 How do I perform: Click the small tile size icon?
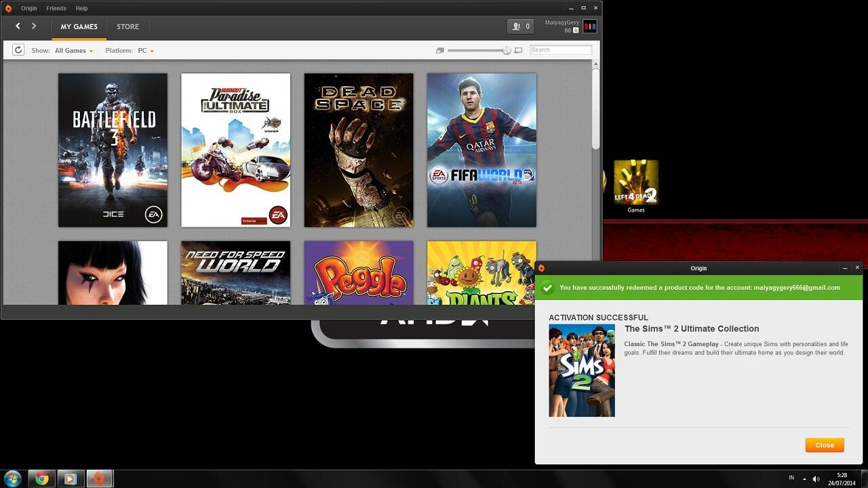440,50
